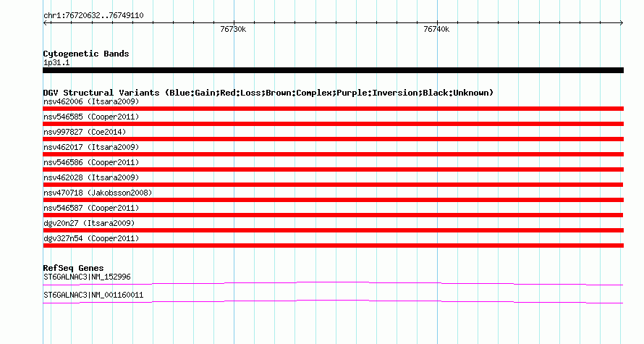Image resolution: width=644 pixels, height=344 pixels.
Task: Click red bar under nsv462006
Action: tap(333, 109)
